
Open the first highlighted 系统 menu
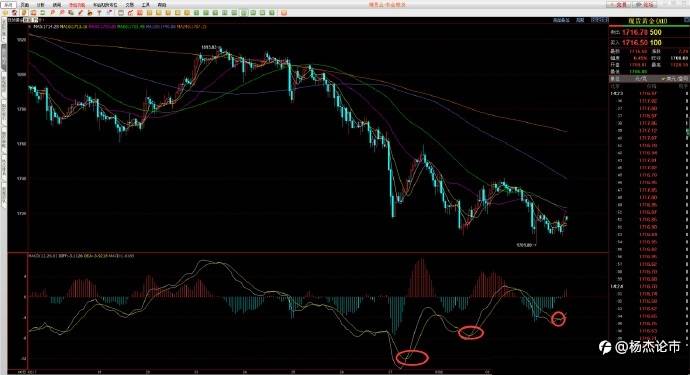pyautogui.click(x=8, y=5)
